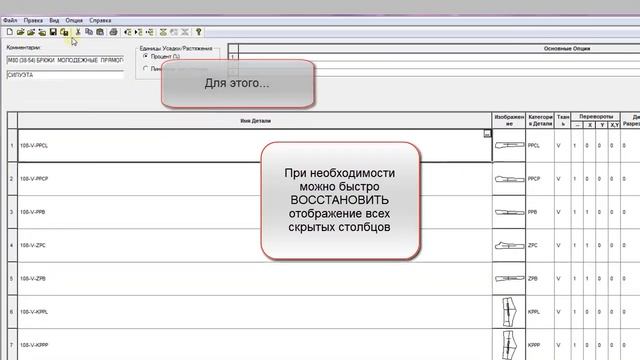Click the Основные Опции header
The width and height of the screenshot is (640, 360).
pos(567,49)
